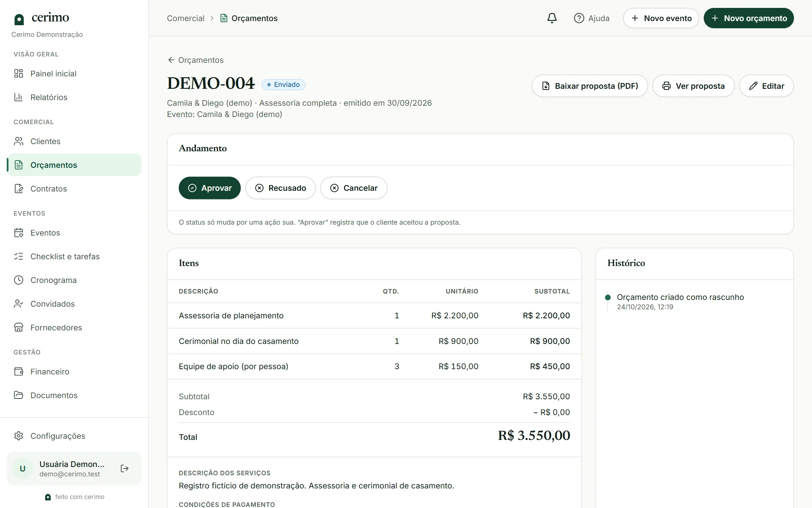
Task: Create a Novo orçamento
Action: [x=749, y=18]
